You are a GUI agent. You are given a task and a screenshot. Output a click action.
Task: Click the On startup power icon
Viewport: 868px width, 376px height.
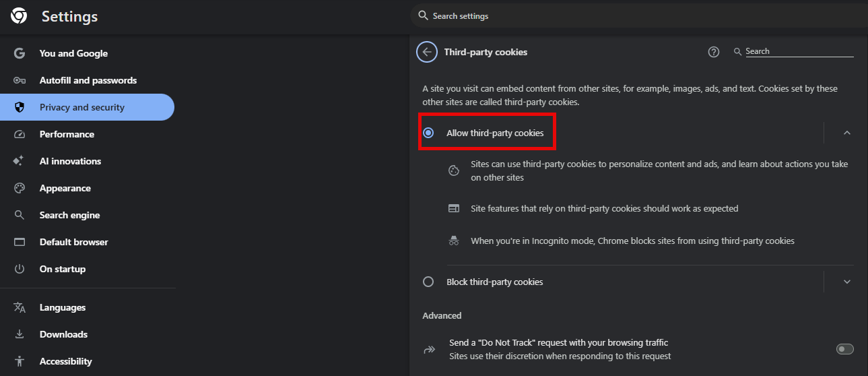coord(20,269)
